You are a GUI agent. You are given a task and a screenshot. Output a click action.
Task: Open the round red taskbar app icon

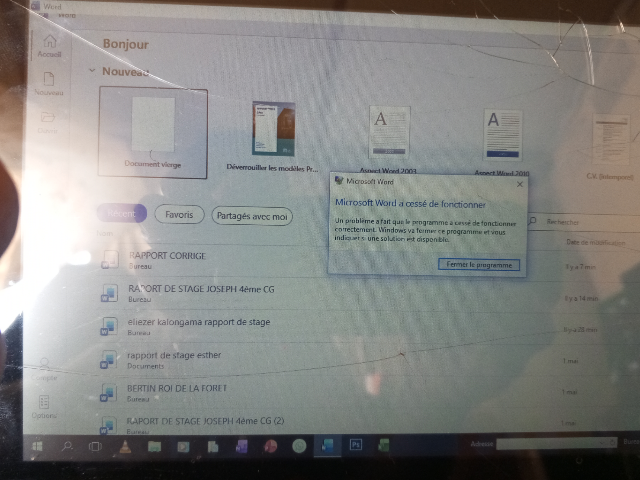270,446
